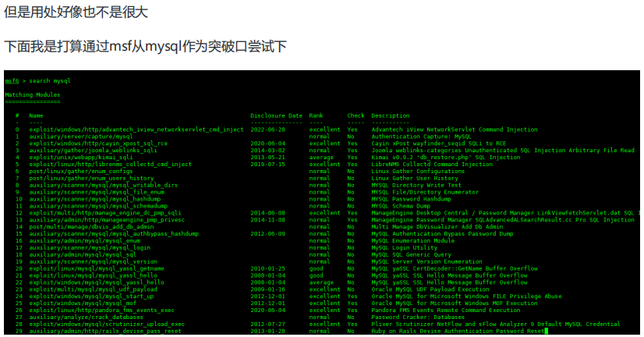644x337 pixels.
Task: Select exploit/windows/mysql/mysql_mof module
Action: click(84, 303)
